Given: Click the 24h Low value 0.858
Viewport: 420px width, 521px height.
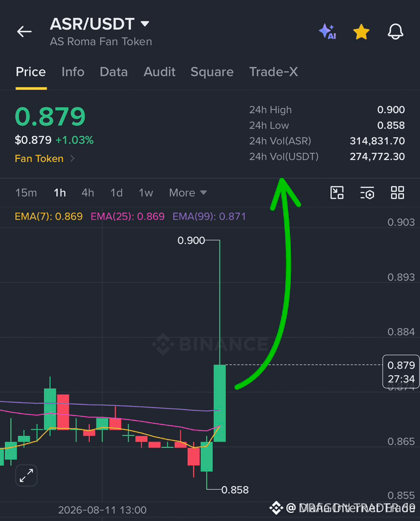Looking at the screenshot, I should point(391,125).
